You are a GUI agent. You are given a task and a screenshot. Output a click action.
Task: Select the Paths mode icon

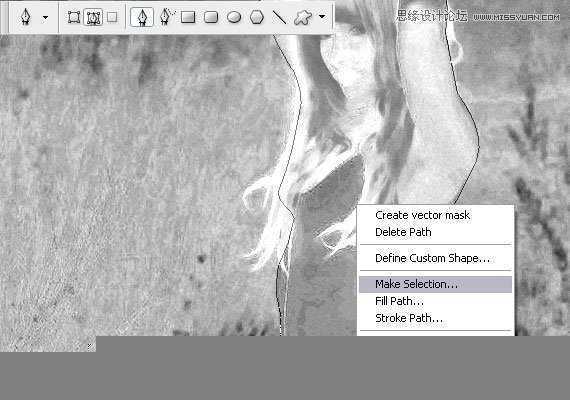(x=93, y=17)
